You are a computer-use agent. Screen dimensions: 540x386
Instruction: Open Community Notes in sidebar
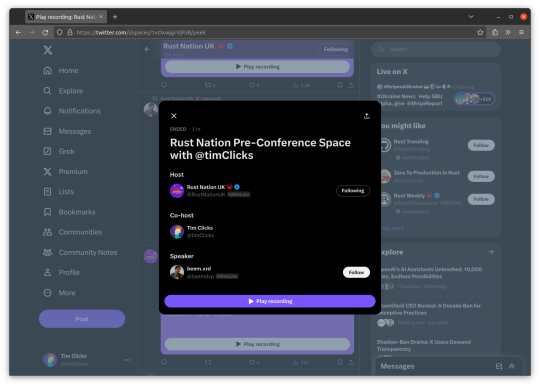pyautogui.click(x=80, y=252)
